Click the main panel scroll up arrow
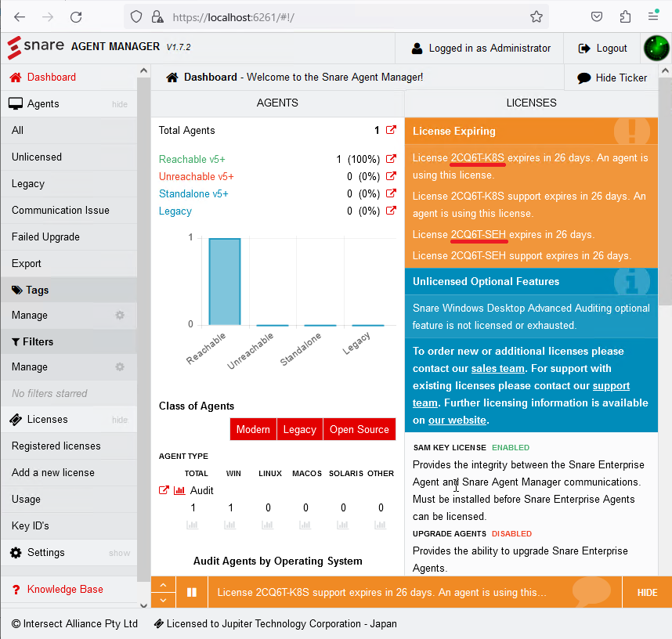Screen dimensions: 672x639 (665, 70)
